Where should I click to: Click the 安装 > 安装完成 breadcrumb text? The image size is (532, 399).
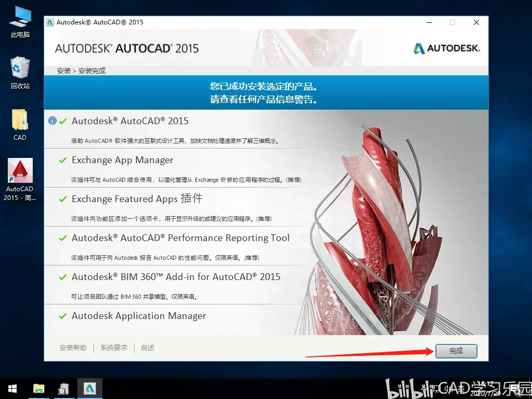pos(82,71)
